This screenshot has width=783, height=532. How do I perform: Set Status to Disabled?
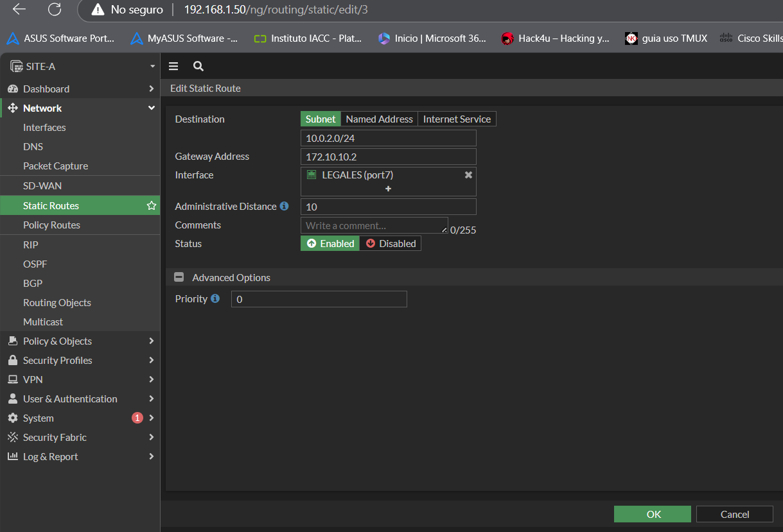(391, 243)
